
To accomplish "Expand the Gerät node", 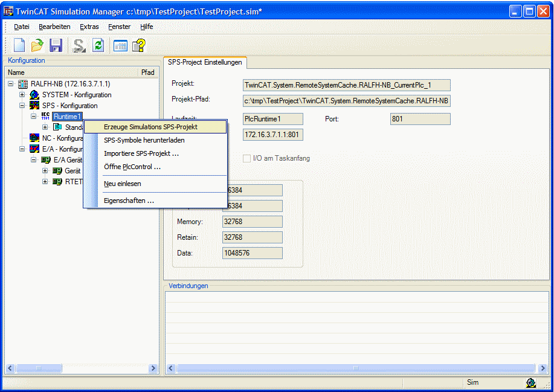I will pos(45,170).
